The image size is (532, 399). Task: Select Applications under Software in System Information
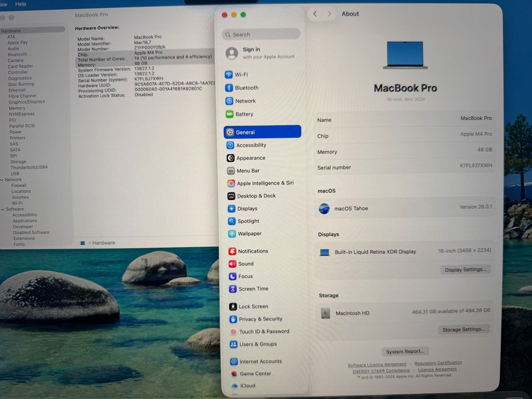(x=25, y=221)
